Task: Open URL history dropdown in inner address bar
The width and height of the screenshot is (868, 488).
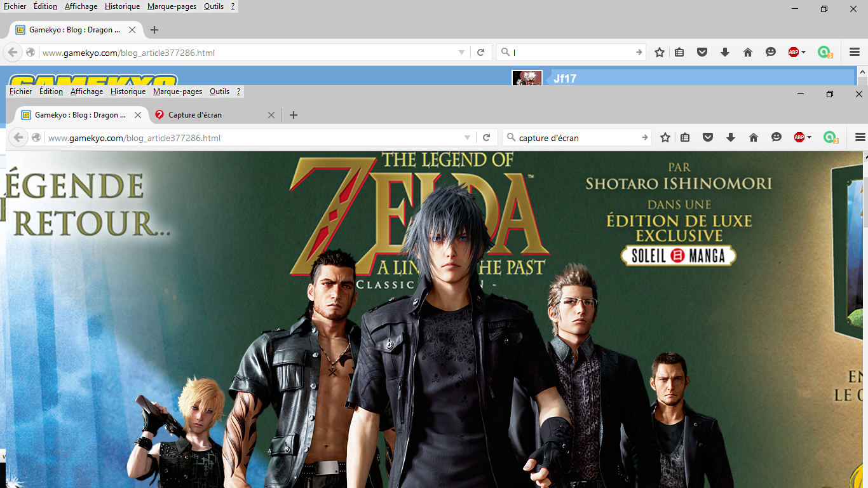Action: pyautogui.click(x=468, y=137)
